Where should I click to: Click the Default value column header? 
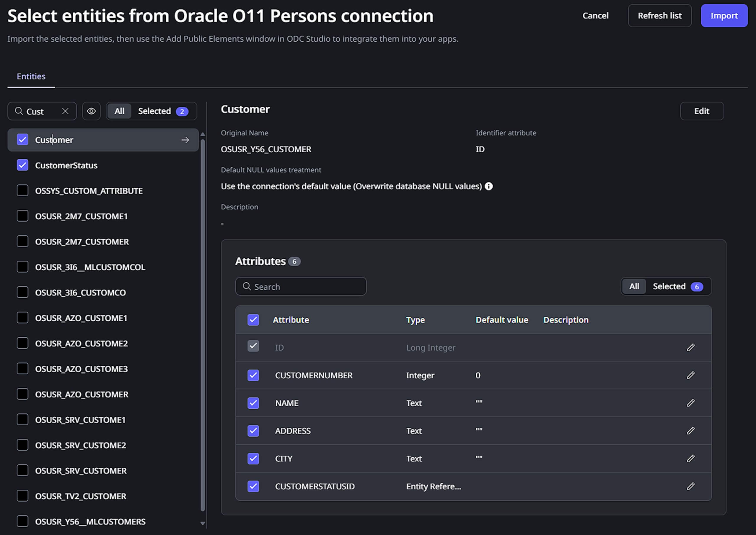[502, 320]
